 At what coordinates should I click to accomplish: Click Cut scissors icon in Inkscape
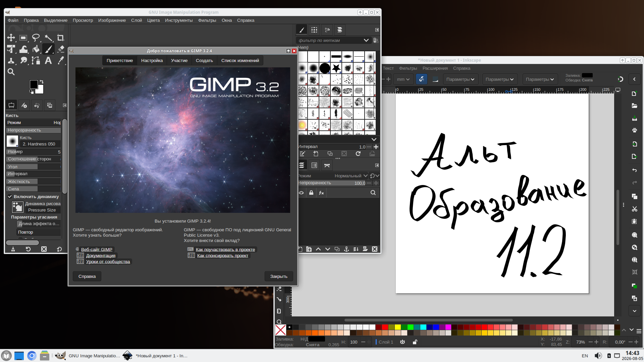pos(634,209)
